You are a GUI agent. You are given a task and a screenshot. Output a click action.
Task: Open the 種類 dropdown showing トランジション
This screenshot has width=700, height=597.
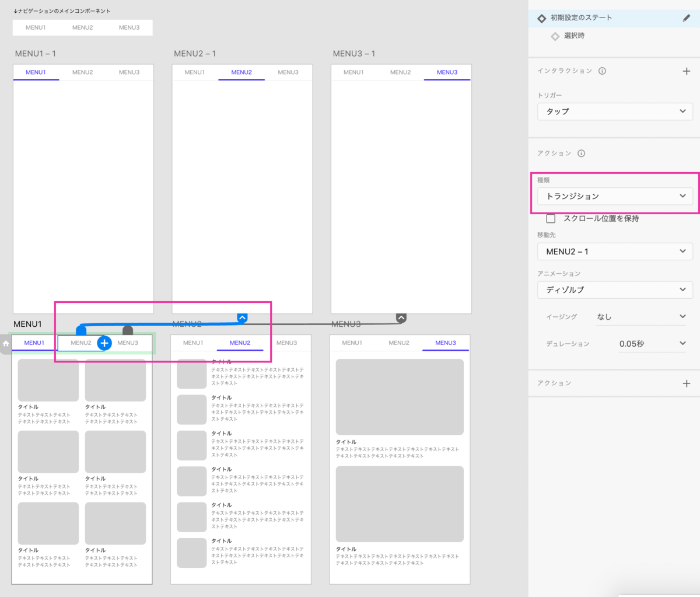click(x=615, y=196)
